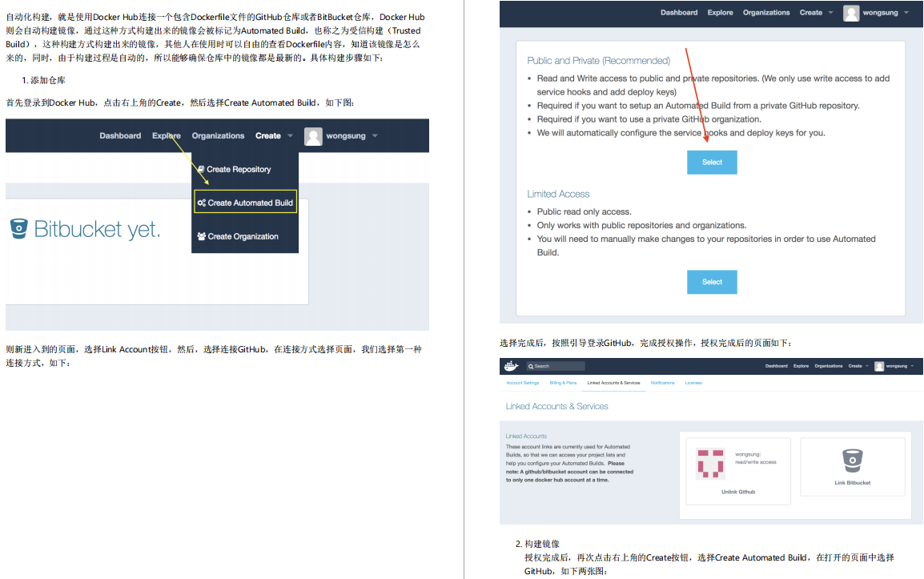The width and height of the screenshot is (924, 579).
Task: Select the Linked Accounts & Services tab
Action: 613,384
